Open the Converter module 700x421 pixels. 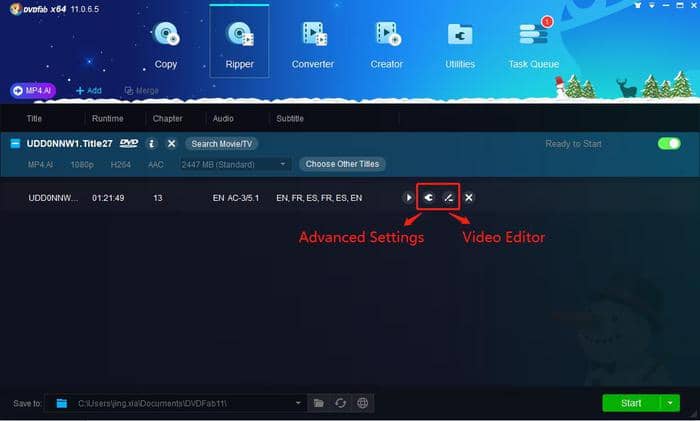[x=313, y=45]
